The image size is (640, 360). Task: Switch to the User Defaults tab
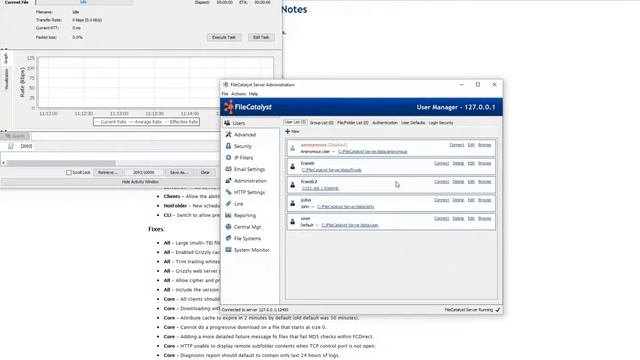click(x=413, y=122)
